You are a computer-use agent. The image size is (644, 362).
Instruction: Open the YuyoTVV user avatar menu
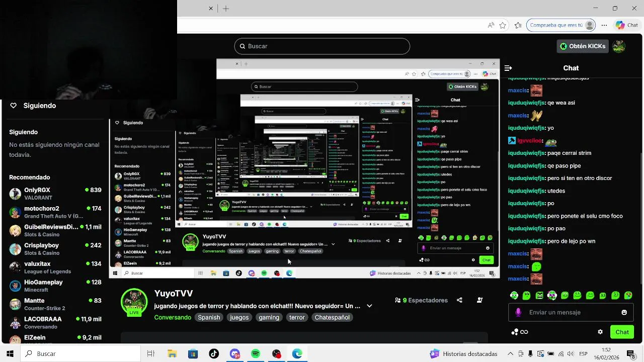(x=618, y=46)
